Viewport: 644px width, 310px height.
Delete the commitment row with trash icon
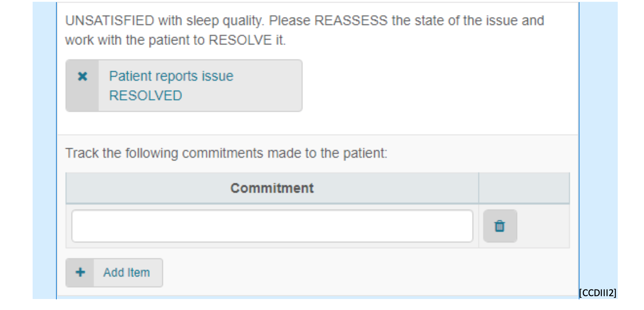pos(500,226)
